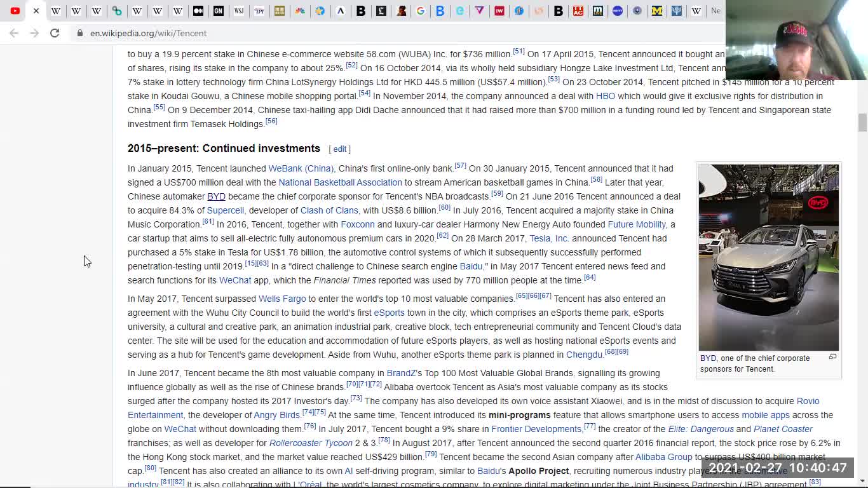The width and height of the screenshot is (868, 488).
Task: Jump to citation 79 after US$429 billion
Action: [431, 454]
